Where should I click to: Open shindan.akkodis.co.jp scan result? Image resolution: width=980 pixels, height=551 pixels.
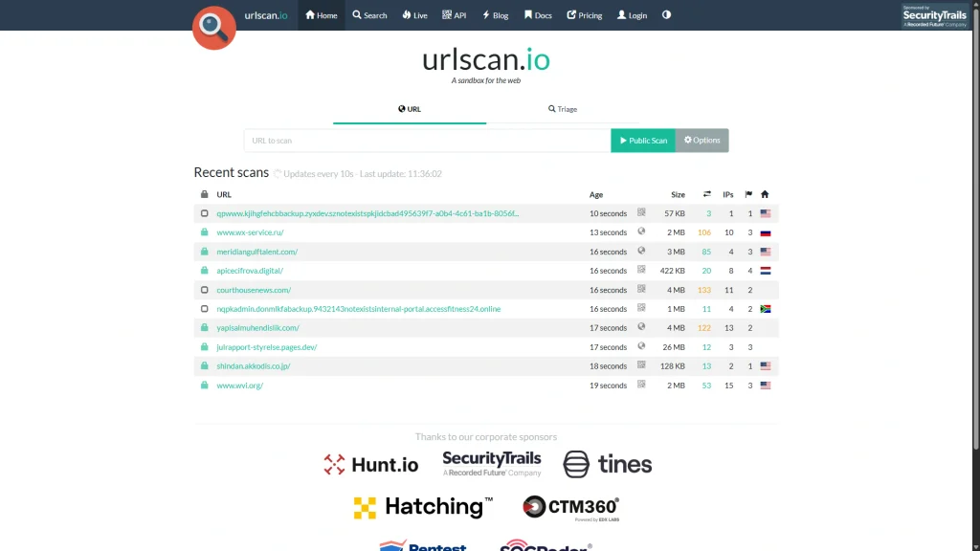pyautogui.click(x=253, y=366)
